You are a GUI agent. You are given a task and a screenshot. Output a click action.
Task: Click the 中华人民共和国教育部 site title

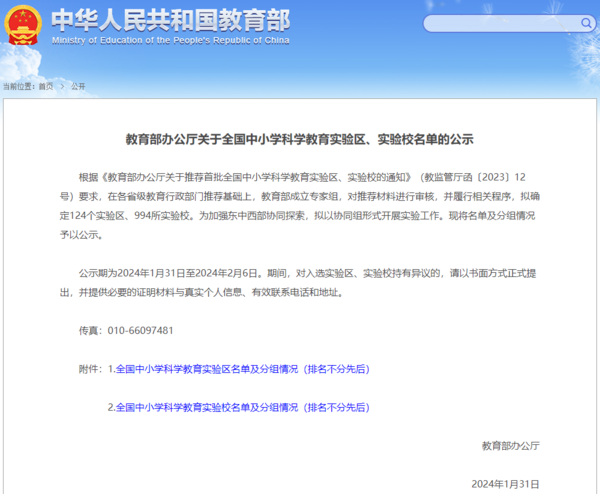pyautogui.click(x=171, y=20)
